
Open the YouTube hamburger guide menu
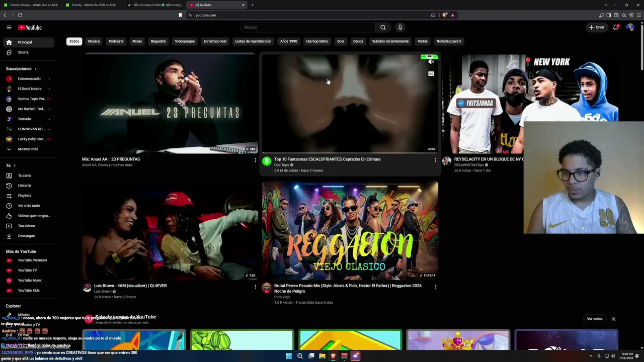pos(9,28)
